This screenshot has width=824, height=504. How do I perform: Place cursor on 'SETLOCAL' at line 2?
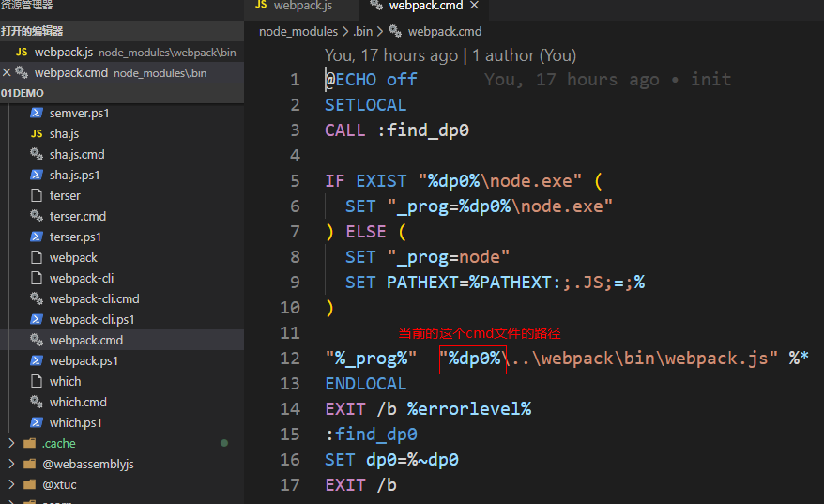[x=365, y=105]
